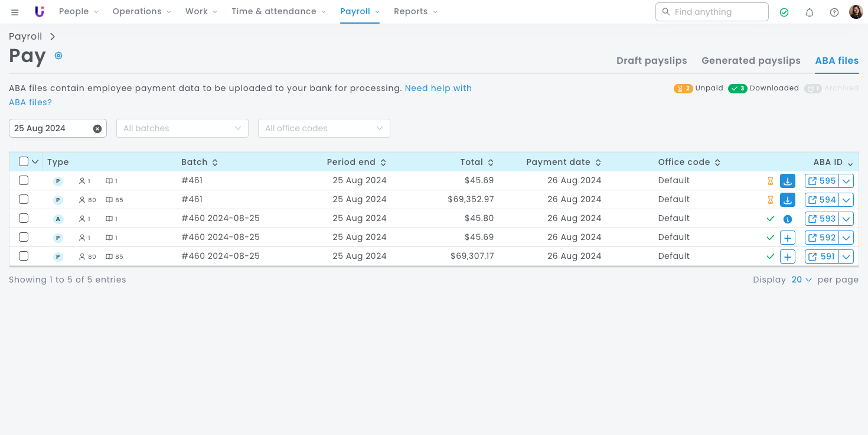Expand the All office codes dropdown
868x435 pixels.
coord(324,128)
